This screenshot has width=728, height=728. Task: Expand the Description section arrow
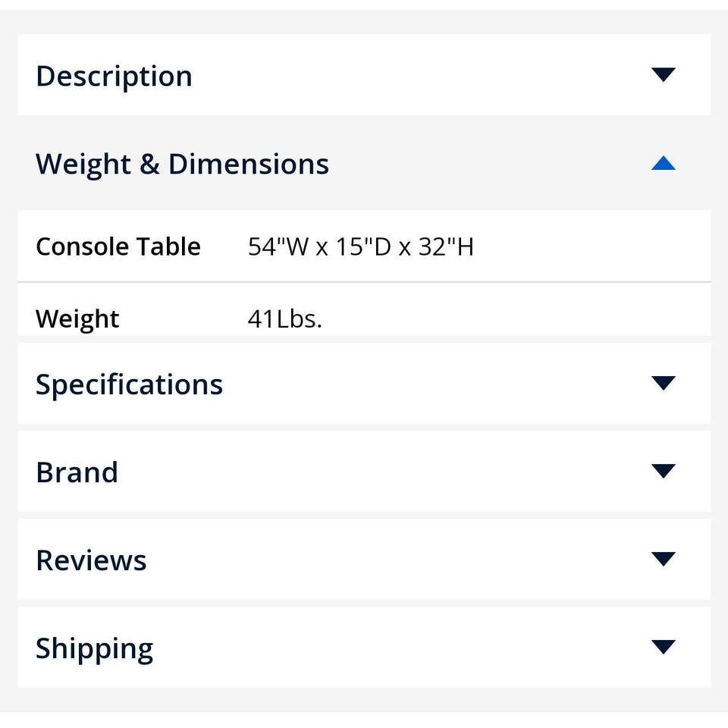pos(663,74)
